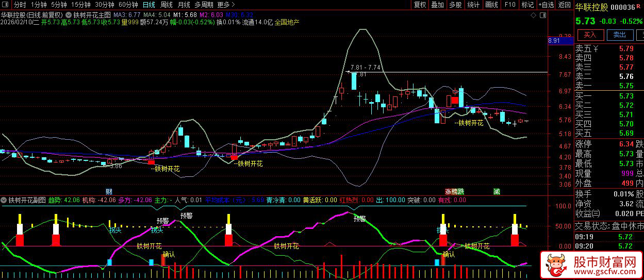Switch to the 15分钟 period tab
Screen dimensions: 644x280
point(81,5)
